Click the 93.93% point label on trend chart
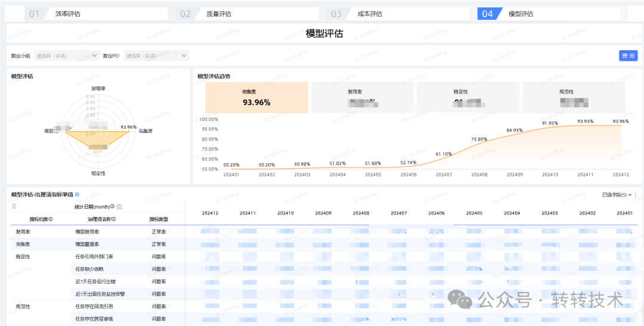644x326 pixels. (x=586, y=122)
